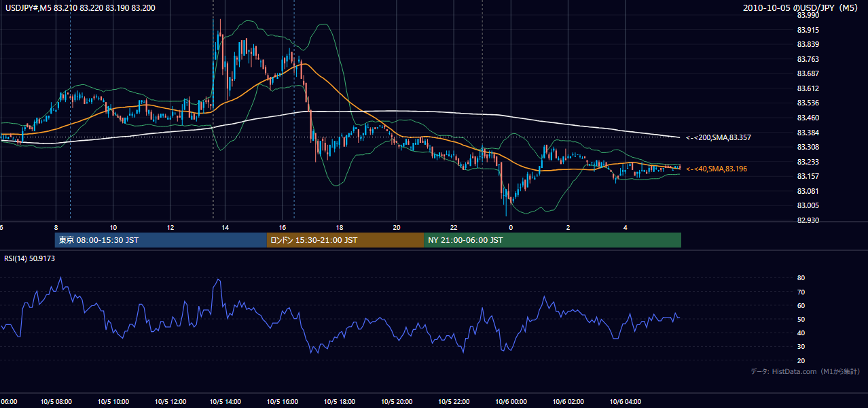This screenshot has height=408, width=868.
Task: Click the 10/5 22:00 time label
Action: click(453, 401)
